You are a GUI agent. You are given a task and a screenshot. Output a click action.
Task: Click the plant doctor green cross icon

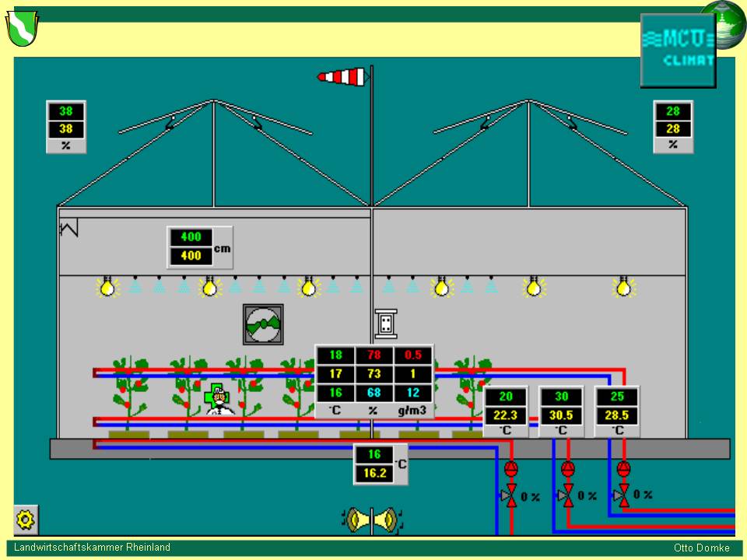216,397
